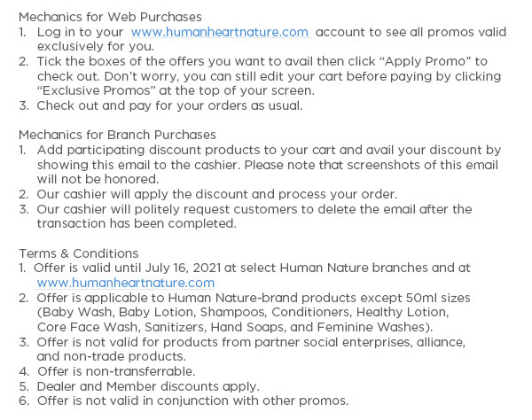Click the "exclusively for you" text
Viewport: 532px width, 420px height.
tap(96, 46)
